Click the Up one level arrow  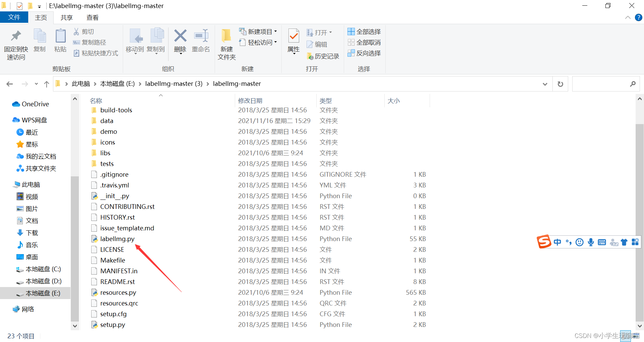47,84
